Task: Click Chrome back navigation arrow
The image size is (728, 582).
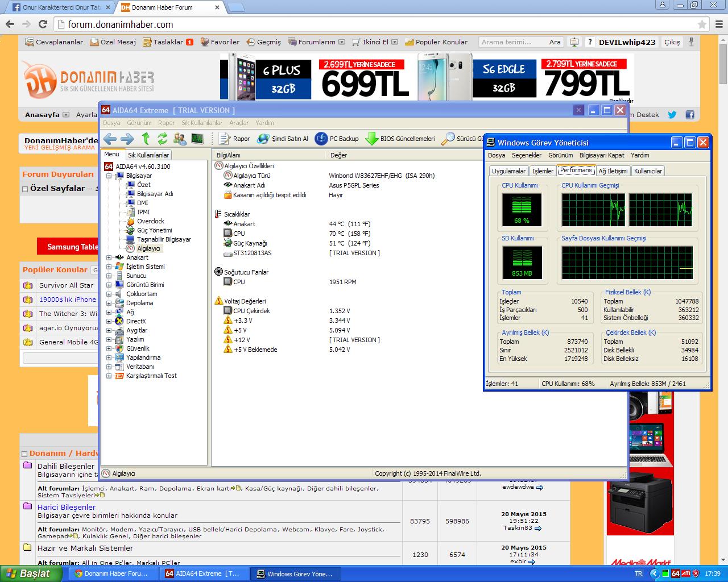Action: 10,24
